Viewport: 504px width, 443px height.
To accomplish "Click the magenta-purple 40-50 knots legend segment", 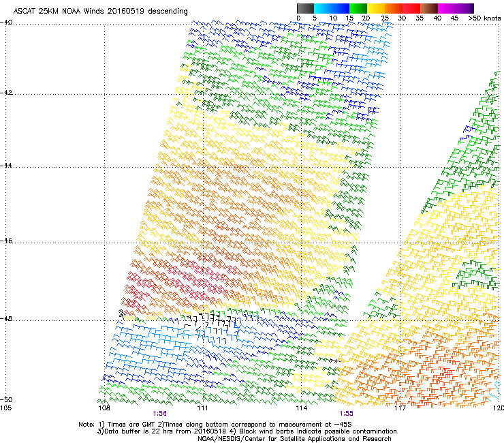I will point(456,8).
